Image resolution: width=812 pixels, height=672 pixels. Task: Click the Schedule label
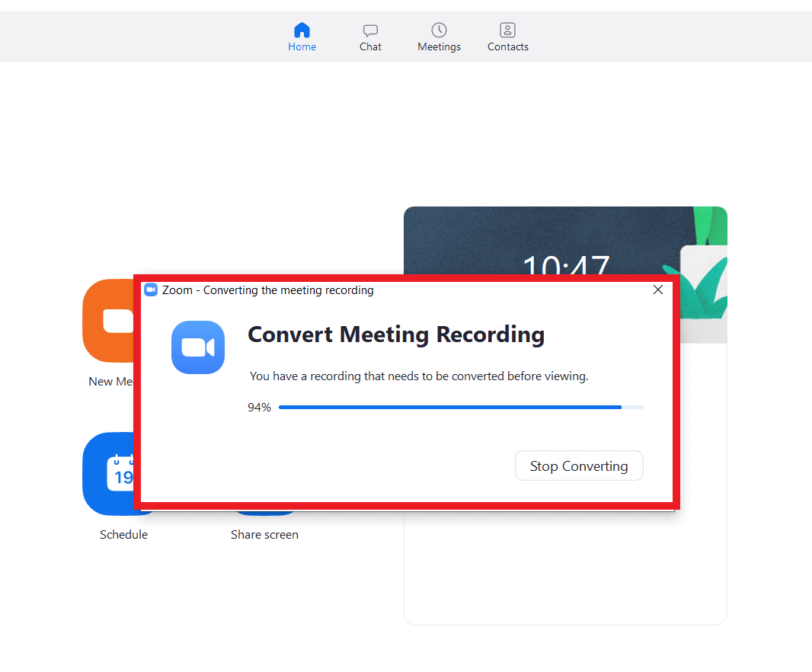point(123,535)
